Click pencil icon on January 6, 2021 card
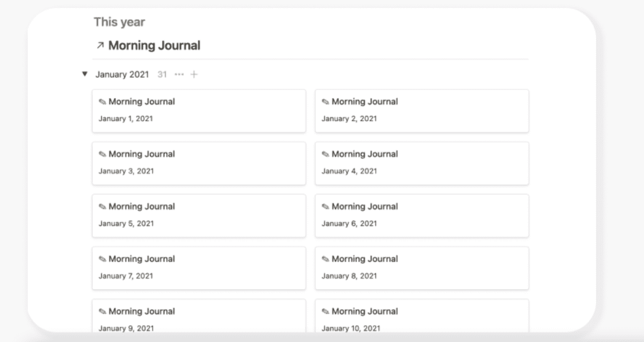 coord(325,207)
